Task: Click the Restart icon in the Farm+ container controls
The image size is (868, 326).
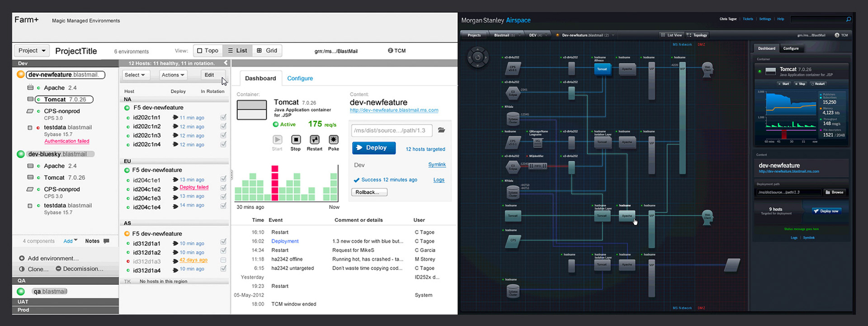Action: pos(315,139)
